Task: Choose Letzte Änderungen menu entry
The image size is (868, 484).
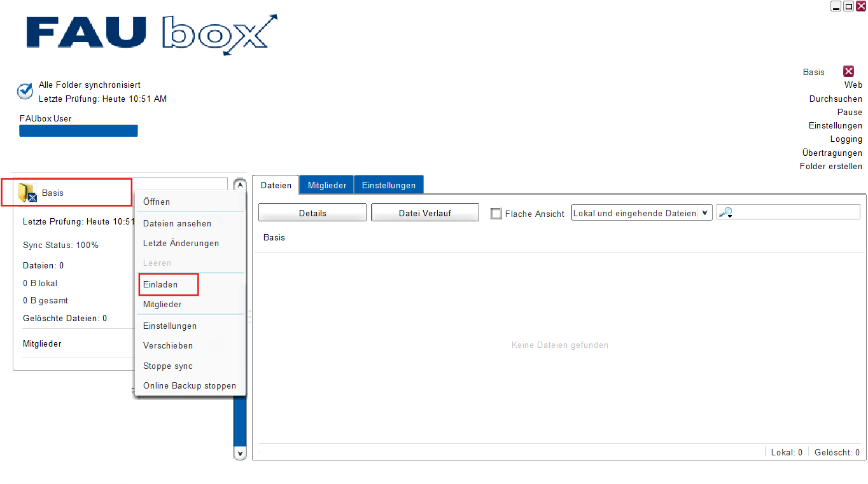Action: coord(181,243)
